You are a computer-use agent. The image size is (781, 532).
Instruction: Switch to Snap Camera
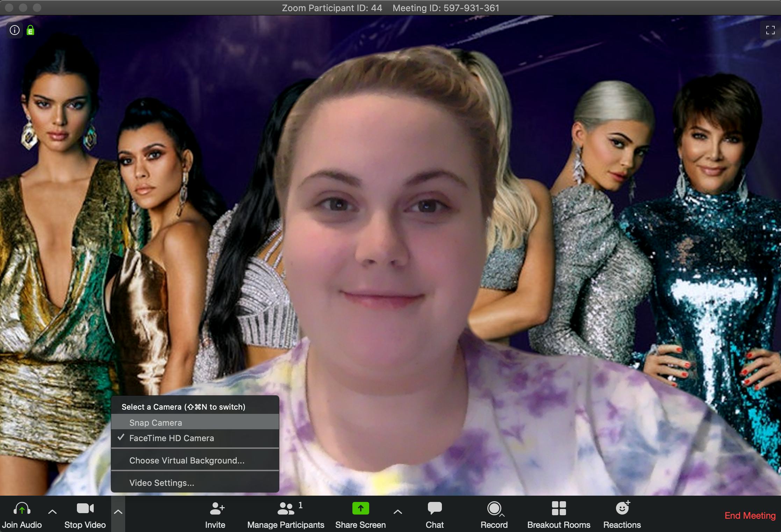click(x=156, y=423)
